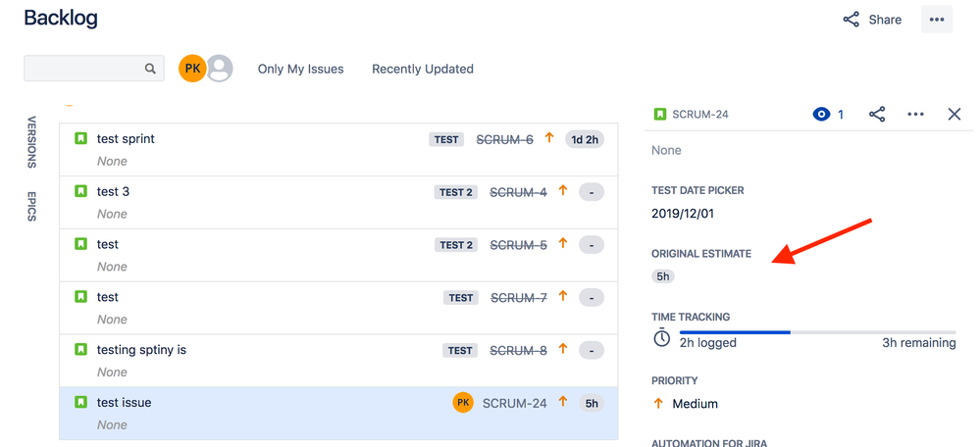Toggle the Recently Updated quick filter
The height and width of the screenshot is (447, 980).
pyautogui.click(x=423, y=69)
